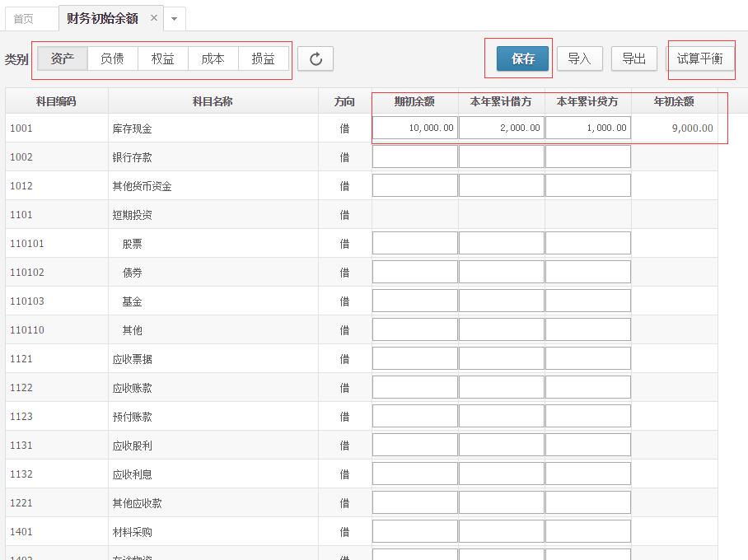Image resolution: width=748 pixels, height=560 pixels.
Task: Click 期初余额 field for 材料采购
Action: click(x=414, y=531)
